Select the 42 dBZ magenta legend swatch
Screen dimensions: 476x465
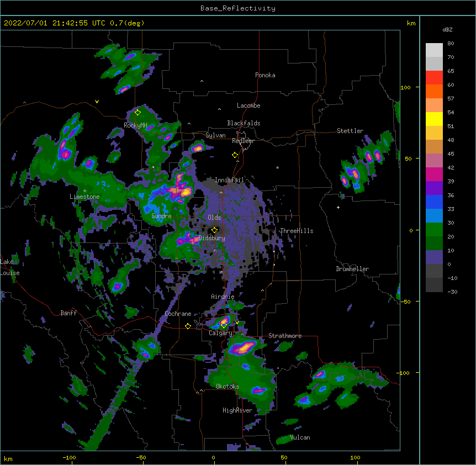coord(434,174)
